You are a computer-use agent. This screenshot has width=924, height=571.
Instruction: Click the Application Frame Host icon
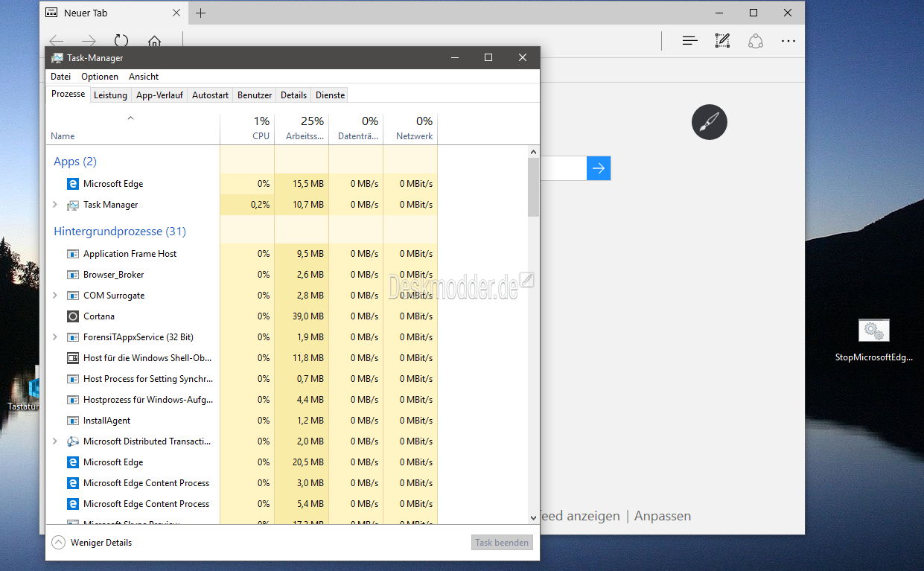pos(73,254)
